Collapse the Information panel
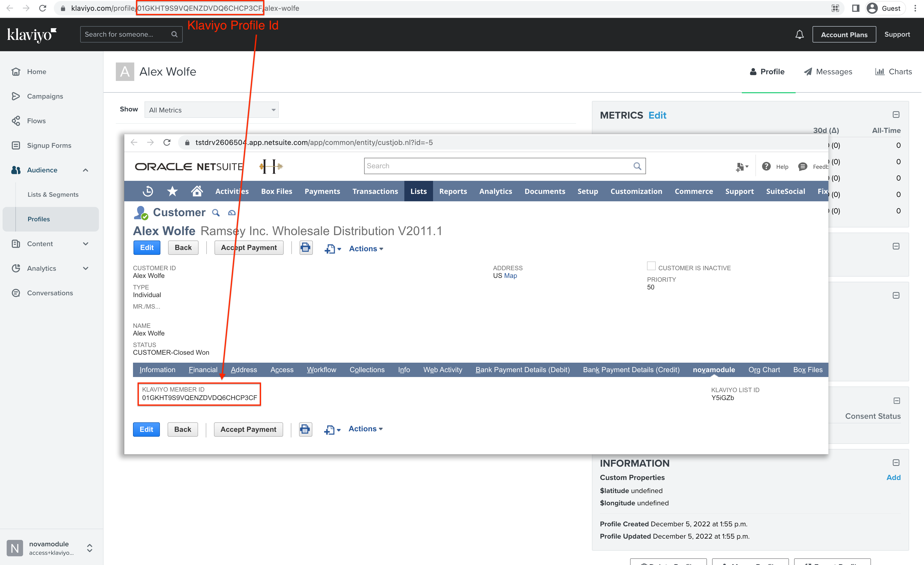Image resolution: width=924 pixels, height=565 pixels. pyautogui.click(x=896, y=463)
